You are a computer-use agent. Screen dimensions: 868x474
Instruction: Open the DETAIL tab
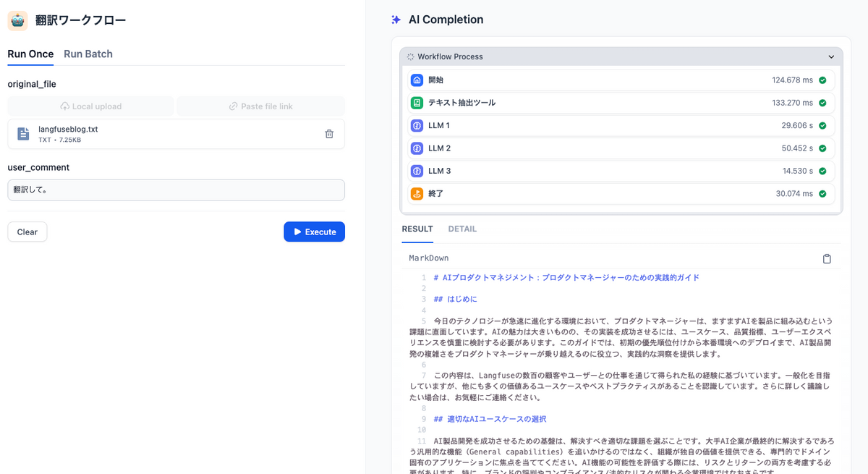(x=462, y=229)
